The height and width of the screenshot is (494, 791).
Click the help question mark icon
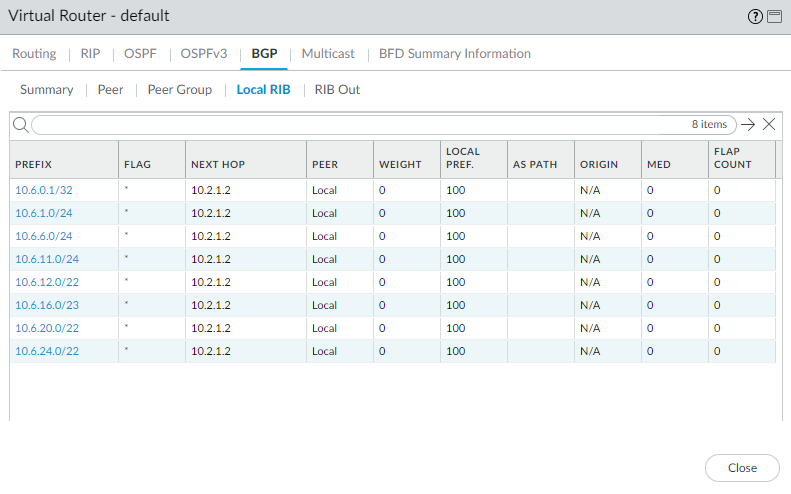pos(754,17)
